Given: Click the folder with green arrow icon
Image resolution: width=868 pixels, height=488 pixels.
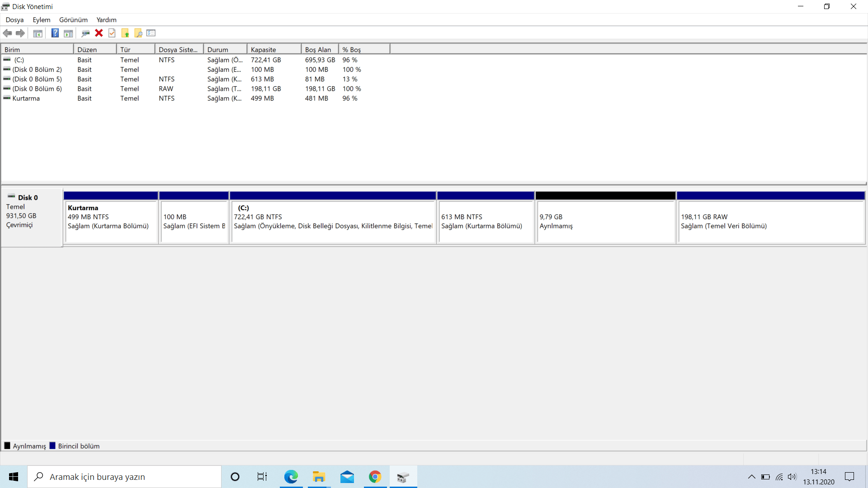Looking at the screenshot, I should [125, 33].
